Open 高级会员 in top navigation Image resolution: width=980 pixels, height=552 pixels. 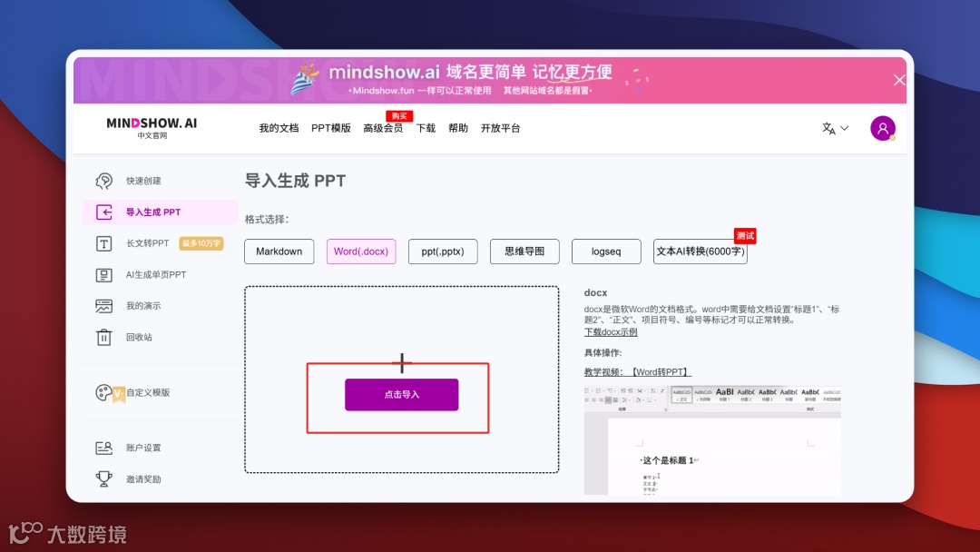[x=383, y=128]
